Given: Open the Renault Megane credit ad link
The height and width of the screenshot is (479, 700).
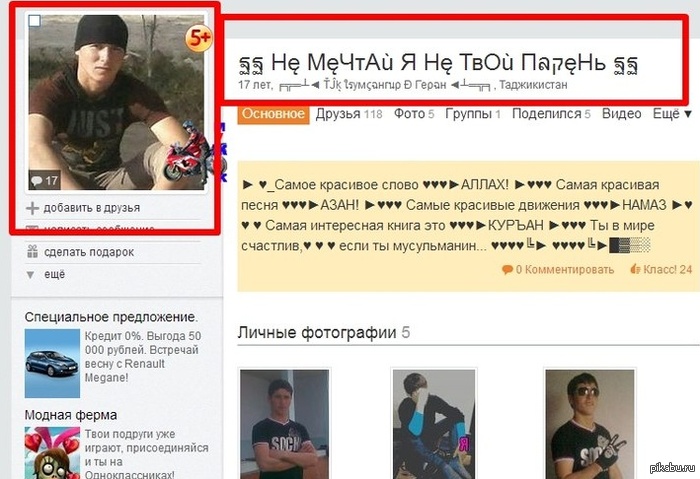Looking at the screenshot, I should pyautogui.click(x=143, y=357).
